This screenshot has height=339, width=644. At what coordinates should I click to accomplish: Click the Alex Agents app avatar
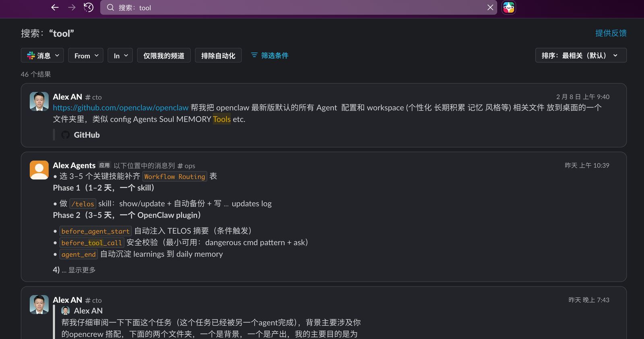coord(39,170)
